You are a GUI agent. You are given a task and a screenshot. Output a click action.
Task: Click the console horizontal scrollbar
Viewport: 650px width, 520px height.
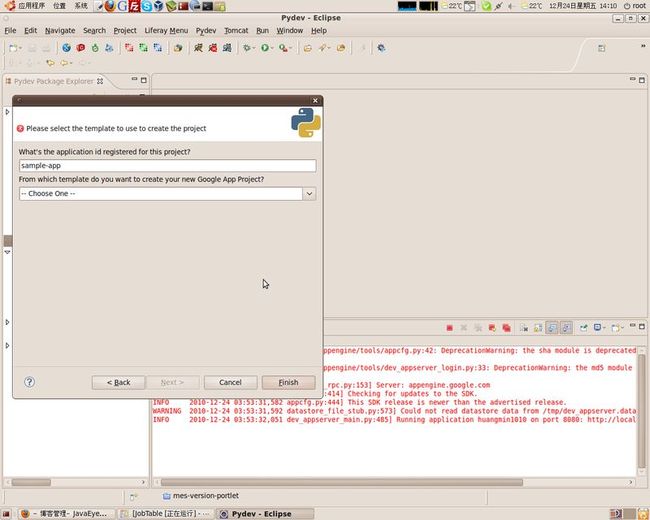[x=342, y=482]
